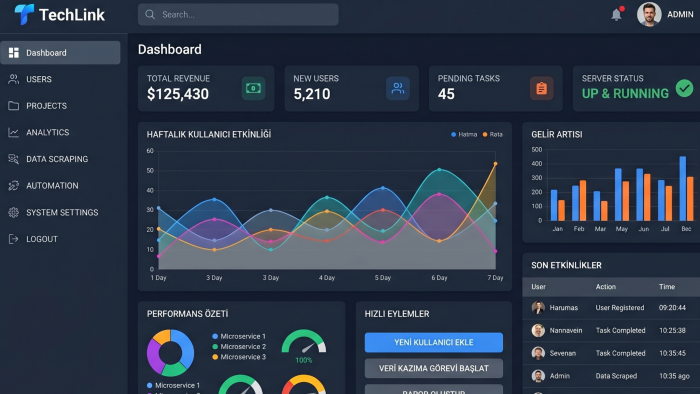Viewport: 700px width, 394px height.
Task: Click the Data Scraped action cell
Action: click(616, 376)
